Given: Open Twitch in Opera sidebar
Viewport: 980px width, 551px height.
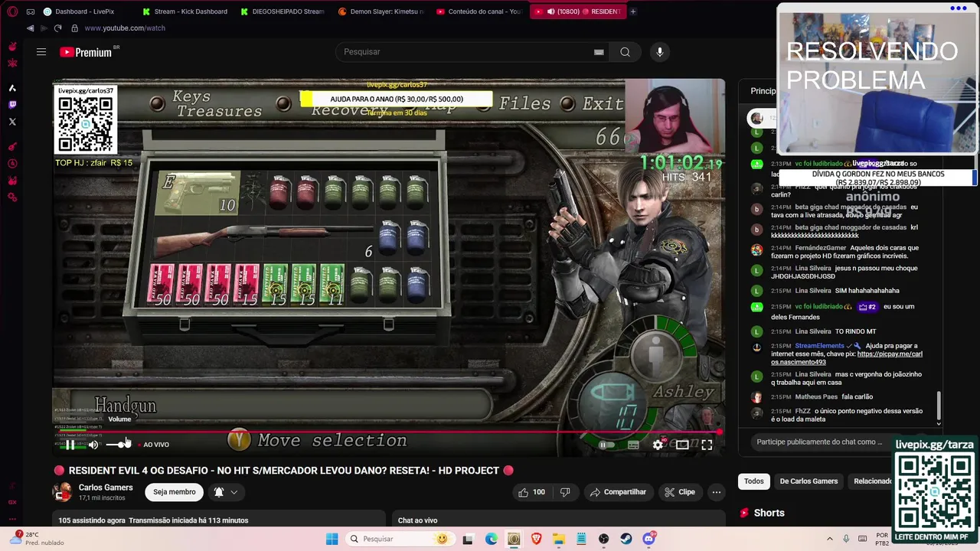Looking at the screenshot, I should 12,105.
